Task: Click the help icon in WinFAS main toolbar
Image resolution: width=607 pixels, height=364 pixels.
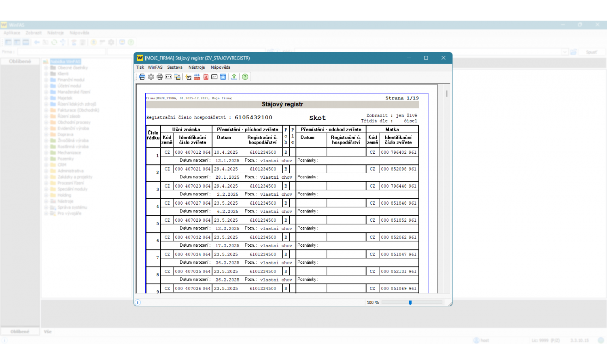Action: [131, 42]
